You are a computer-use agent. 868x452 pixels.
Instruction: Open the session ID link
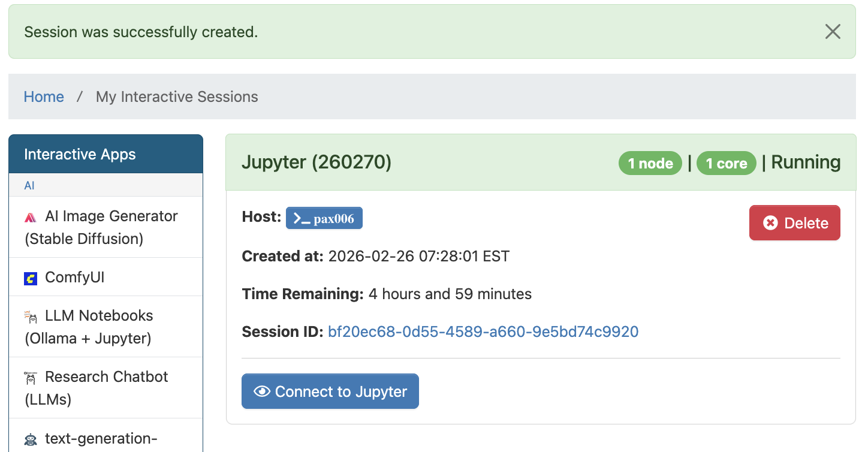[x=483, y=331]
